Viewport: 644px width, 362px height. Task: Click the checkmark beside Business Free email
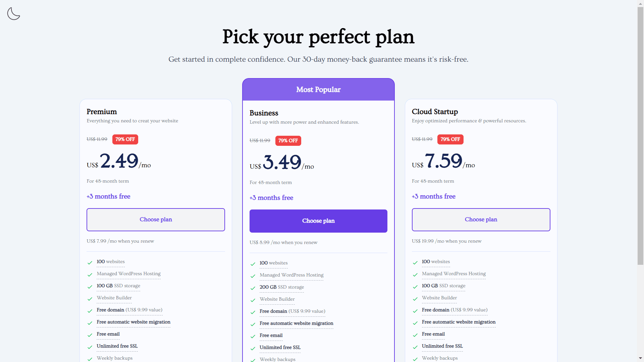pyautogui.click(x=253, y=337)
